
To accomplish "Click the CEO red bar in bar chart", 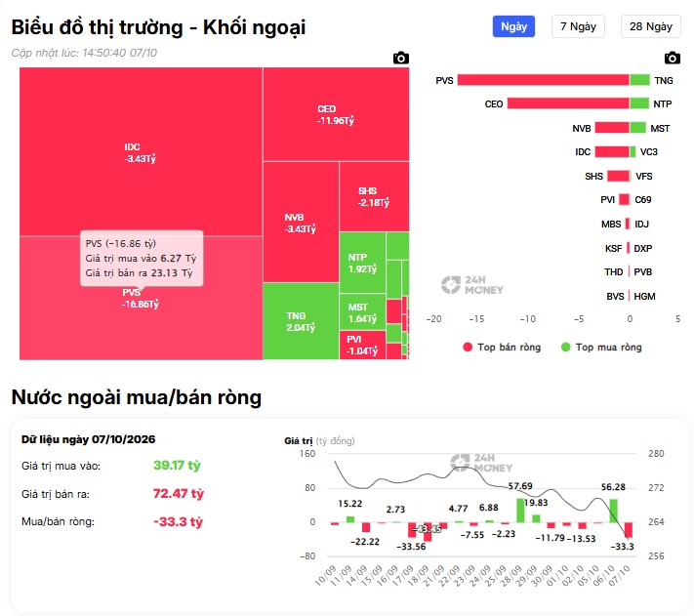I will click(568, 103).
